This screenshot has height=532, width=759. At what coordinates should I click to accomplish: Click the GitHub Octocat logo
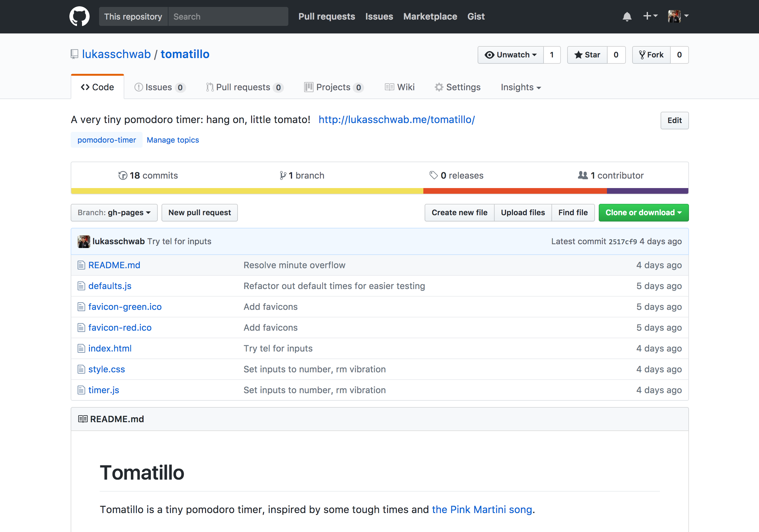point(79,16)
